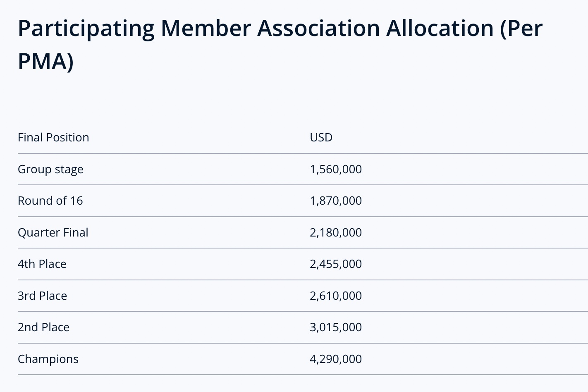Click the 2nd Place row label

(43, 327)
